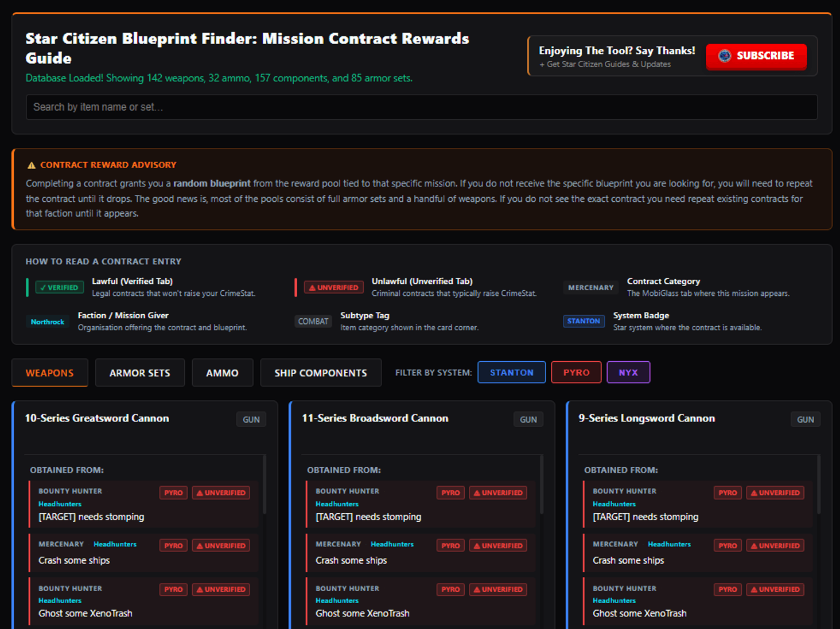This screenshot has height=629, width=840.
Task: Click 'Ghost some XenoTrash' in the Broadsword card
Action: [363, 614]
